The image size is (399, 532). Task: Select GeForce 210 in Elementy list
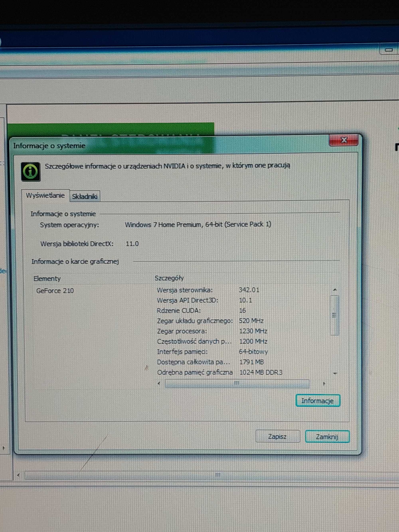click(x=55, y=291)
